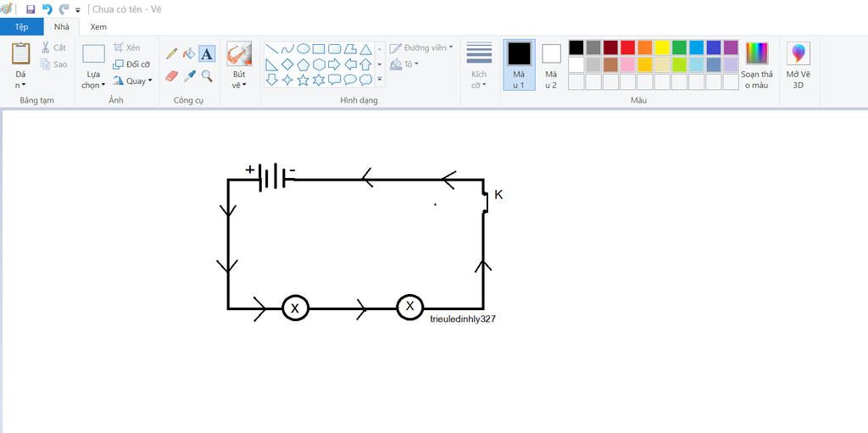Activate the Màu 1 color slot
The height and width of the screenshot is (433, 868).
click(x=520, y=64)
